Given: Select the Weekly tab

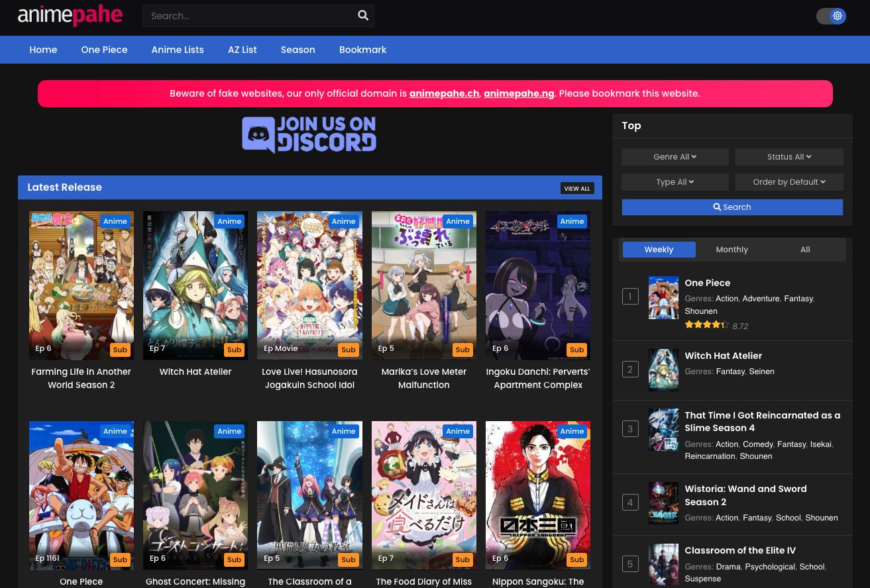Looking at the screenshot, I should coord(659,250).
